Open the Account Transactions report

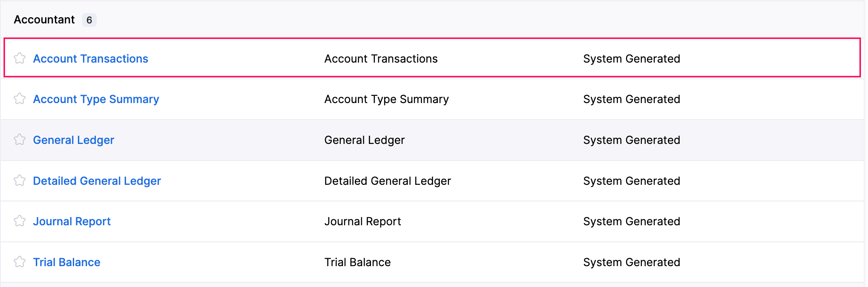tap(91, 58)
